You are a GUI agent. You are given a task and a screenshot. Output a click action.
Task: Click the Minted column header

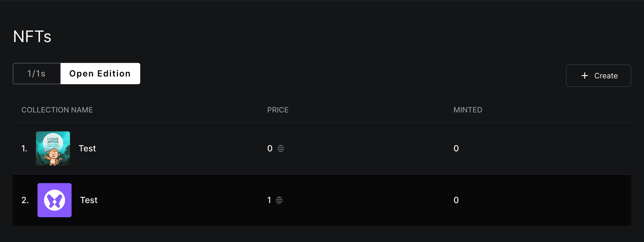click(468, 110)
